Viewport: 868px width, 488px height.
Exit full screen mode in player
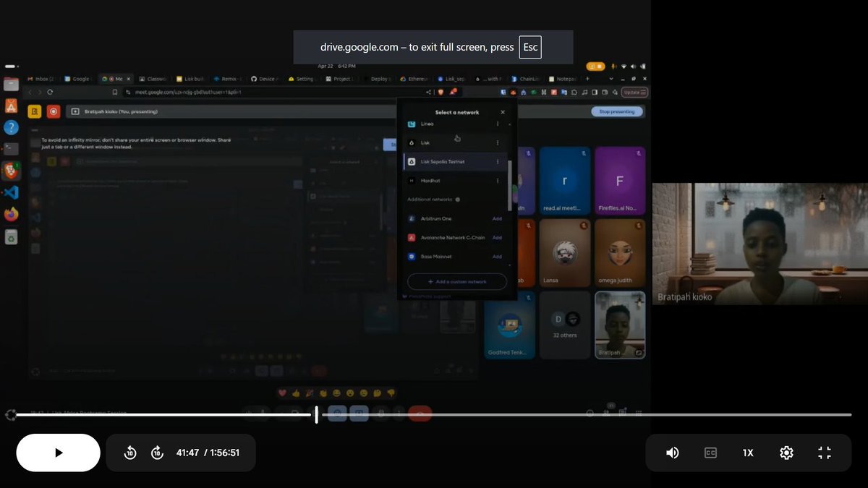(825, 453)
